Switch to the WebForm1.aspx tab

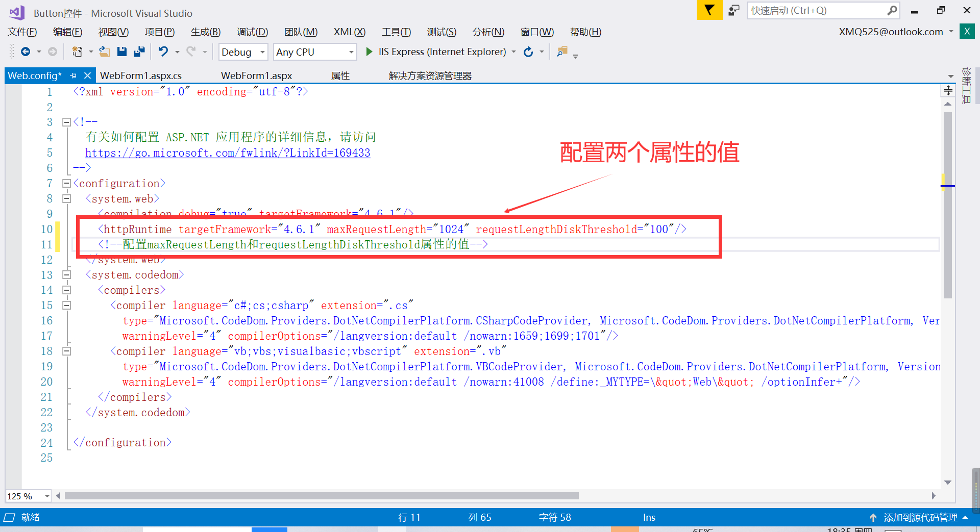pyautogui.click(x=256, y=75)
